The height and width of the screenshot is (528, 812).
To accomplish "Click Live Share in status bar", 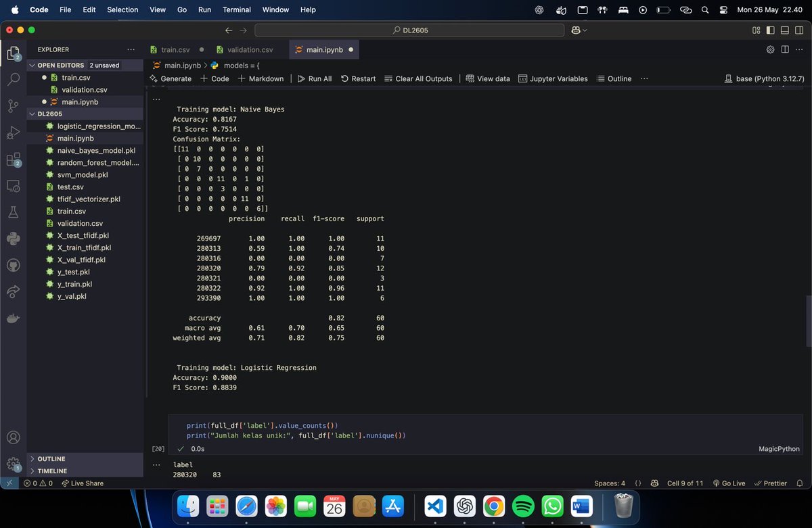I will [82, 483].
